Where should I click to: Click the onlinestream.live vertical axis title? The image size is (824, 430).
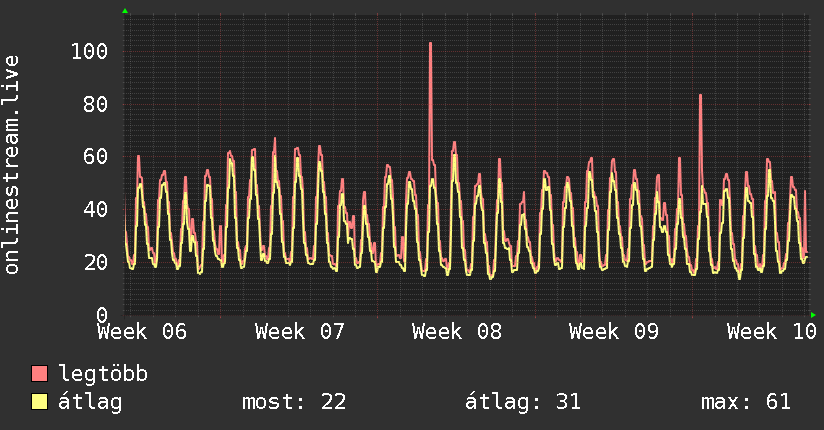(x=11, y=165)
